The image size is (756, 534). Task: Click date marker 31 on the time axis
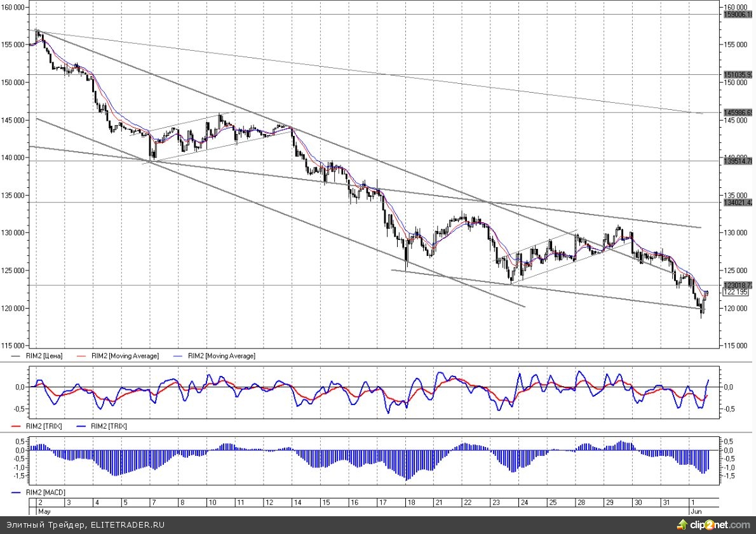[x=666, y=502]
